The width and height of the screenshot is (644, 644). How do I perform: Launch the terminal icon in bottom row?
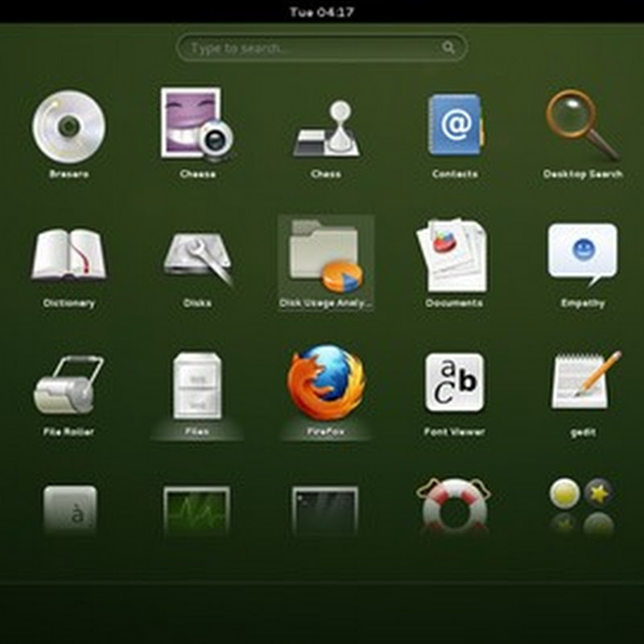(325, 510)
